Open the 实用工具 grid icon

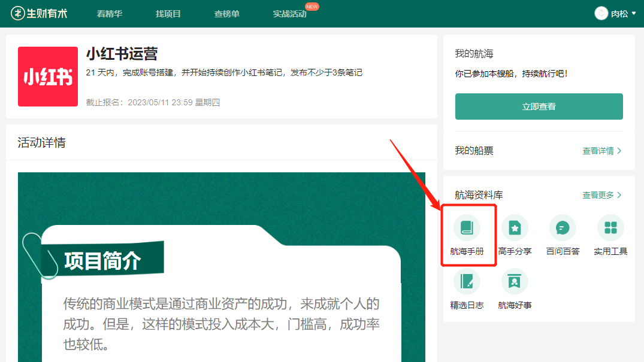pyautogui.click(x=610, y=228)
